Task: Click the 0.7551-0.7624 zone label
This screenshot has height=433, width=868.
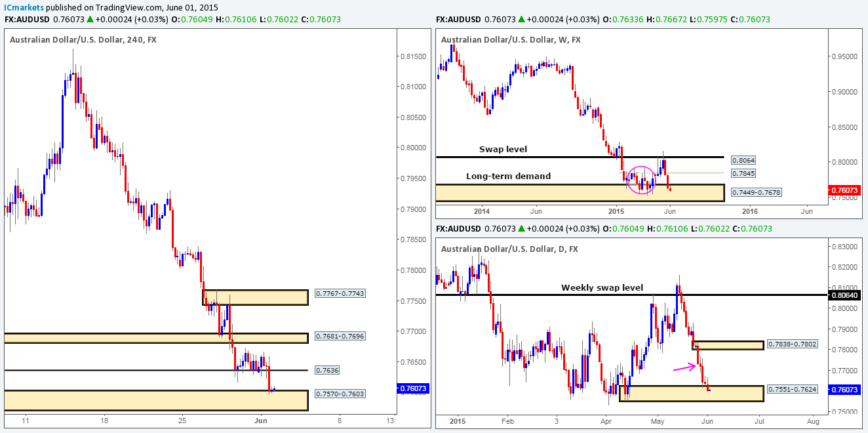Action: (792, 389)
